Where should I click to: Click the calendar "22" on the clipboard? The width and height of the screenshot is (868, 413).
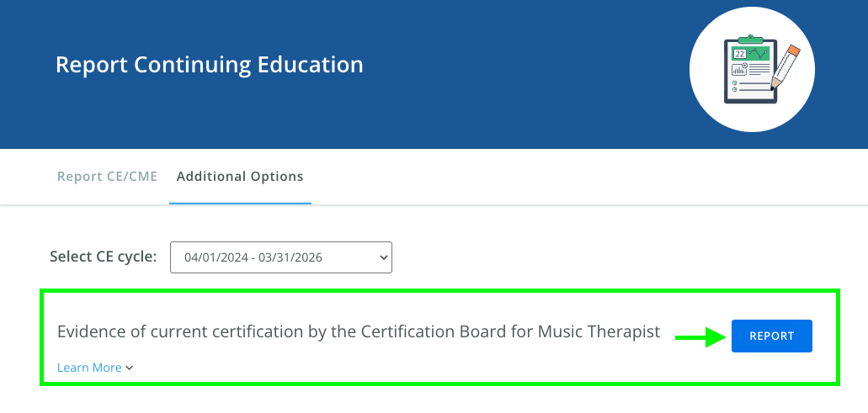click(x=740, y=54)
